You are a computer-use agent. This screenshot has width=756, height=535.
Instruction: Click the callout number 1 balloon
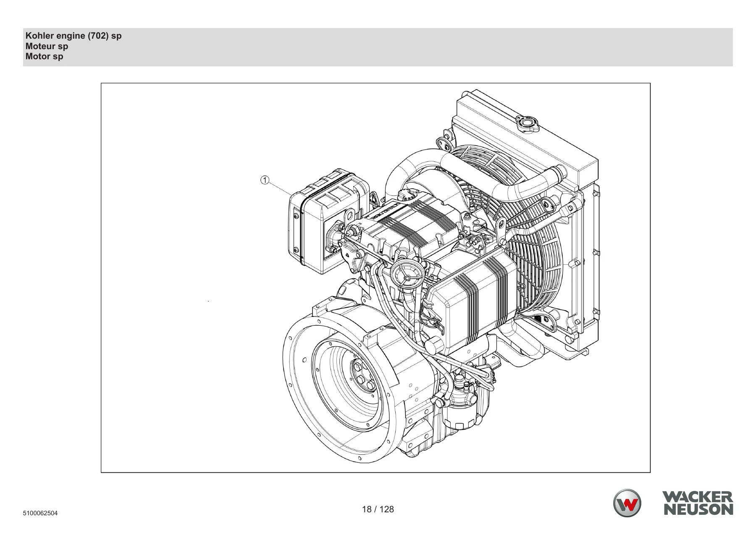click(264, 180)
